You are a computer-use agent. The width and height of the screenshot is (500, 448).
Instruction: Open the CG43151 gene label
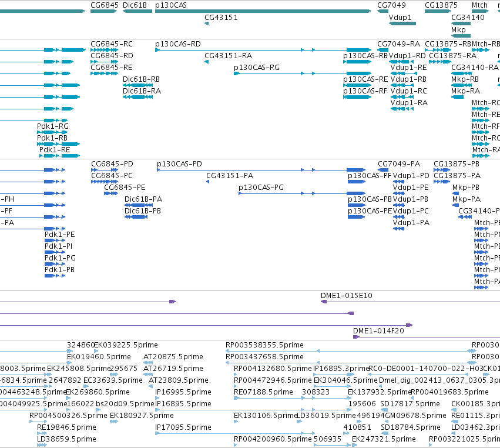pyautogui.click(x=221, y=17)
